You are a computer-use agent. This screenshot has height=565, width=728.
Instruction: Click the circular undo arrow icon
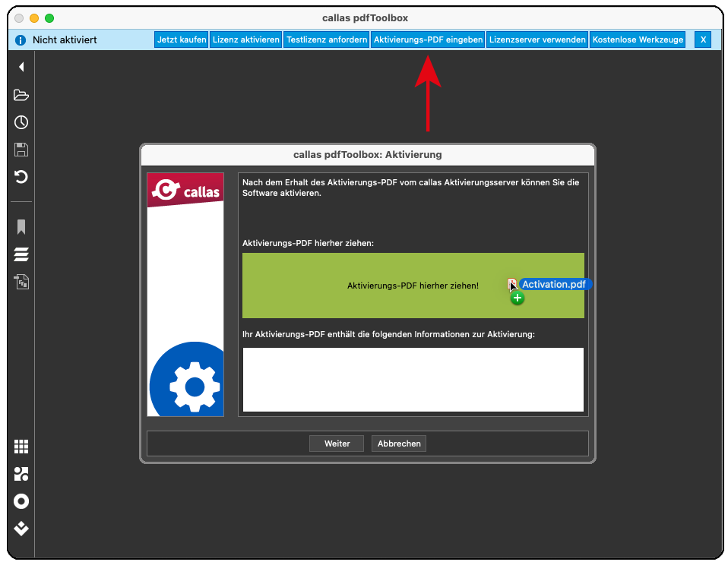21,177
